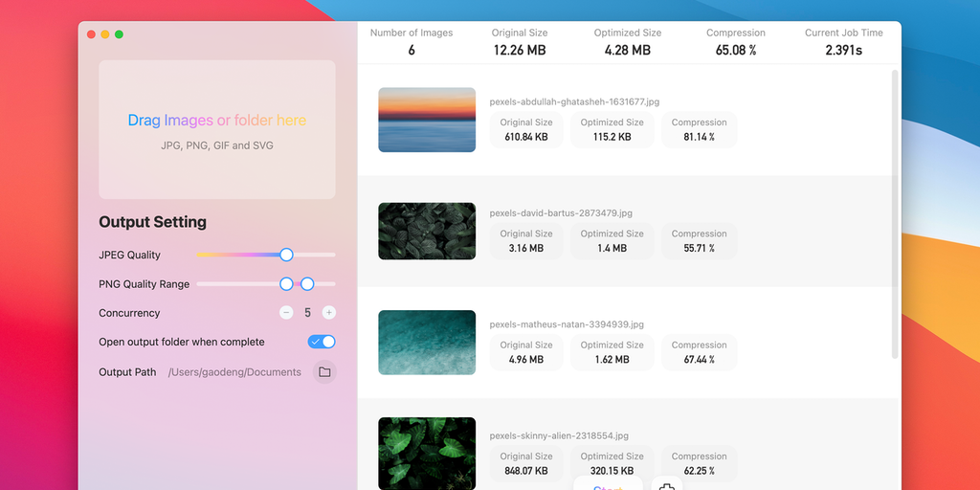The height and width of the screenshot is (490, 980).
Task: Click the /Users/gaodeng/Documents output path text
Action: (234, 372)
